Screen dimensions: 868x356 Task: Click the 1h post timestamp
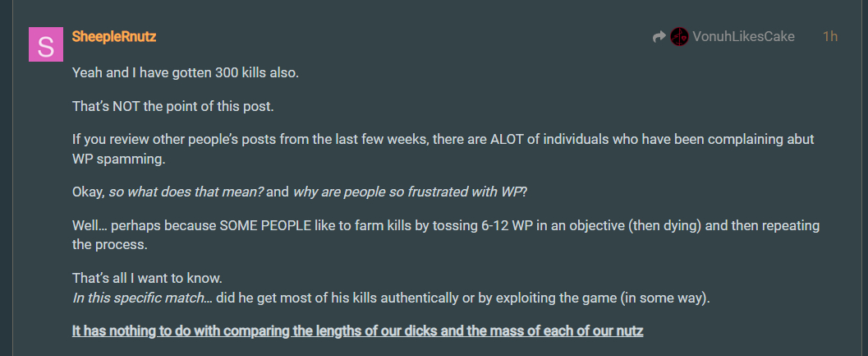click(830, 36)
